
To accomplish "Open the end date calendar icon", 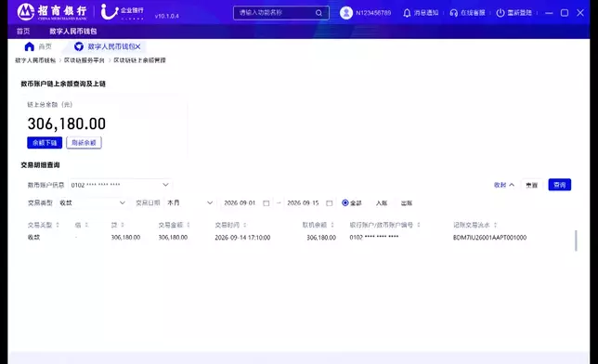I will coord(329,203).
